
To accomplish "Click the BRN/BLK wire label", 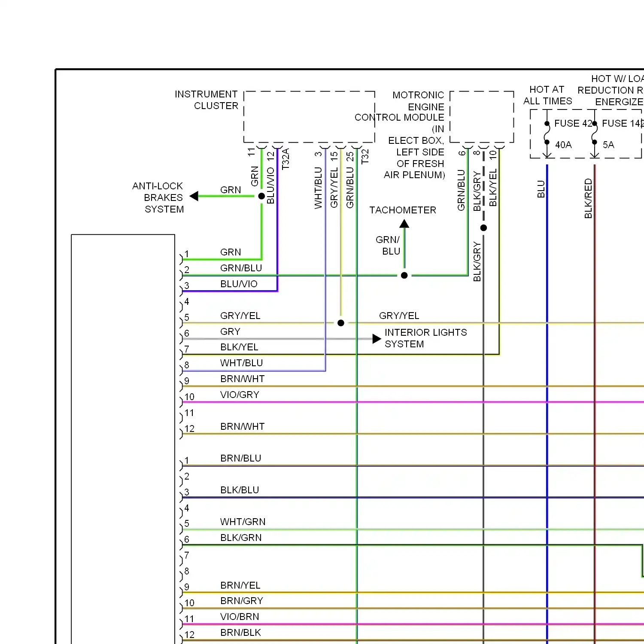I will [240, 632].
